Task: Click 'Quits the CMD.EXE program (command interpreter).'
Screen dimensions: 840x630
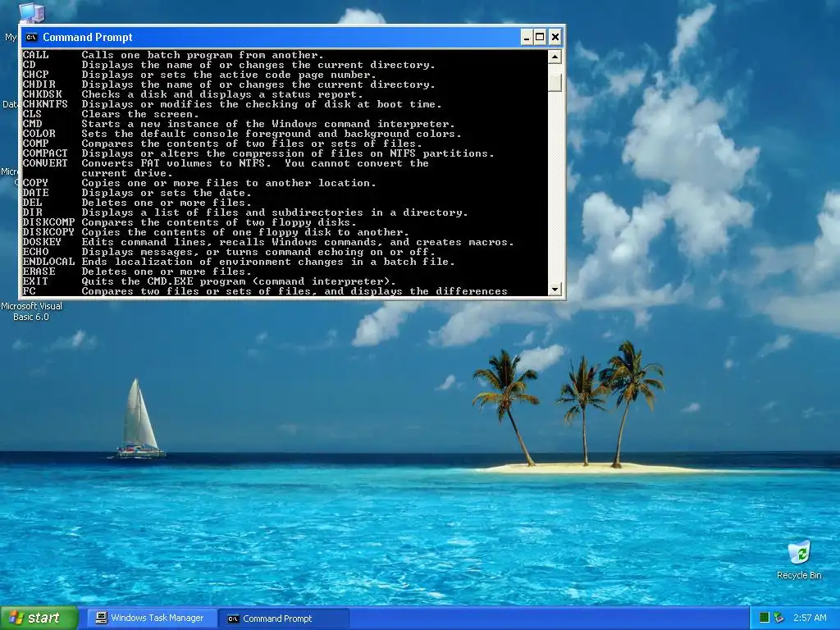Action: tap(239, 281)
